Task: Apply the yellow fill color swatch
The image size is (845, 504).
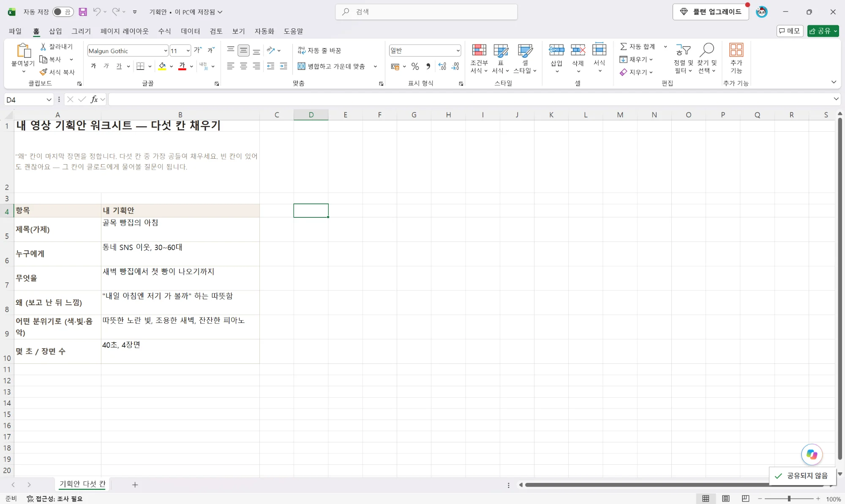Action: click(x=162, y=66)
